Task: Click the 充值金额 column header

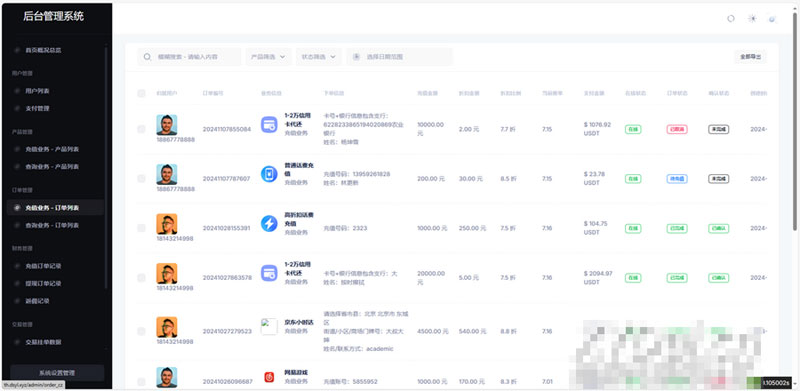Action: pyautogui.click(x=428, y=93)
